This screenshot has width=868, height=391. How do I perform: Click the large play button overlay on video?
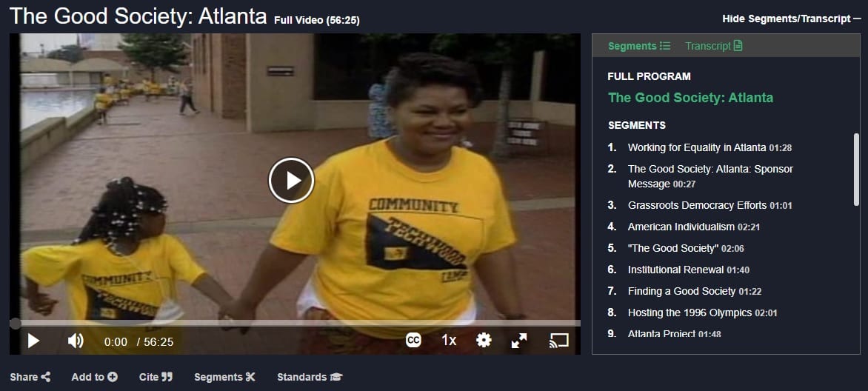pos(291,180)
